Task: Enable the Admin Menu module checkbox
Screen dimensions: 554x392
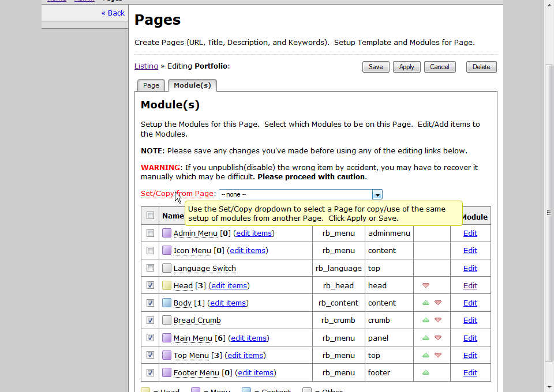Action: [150, 233]
